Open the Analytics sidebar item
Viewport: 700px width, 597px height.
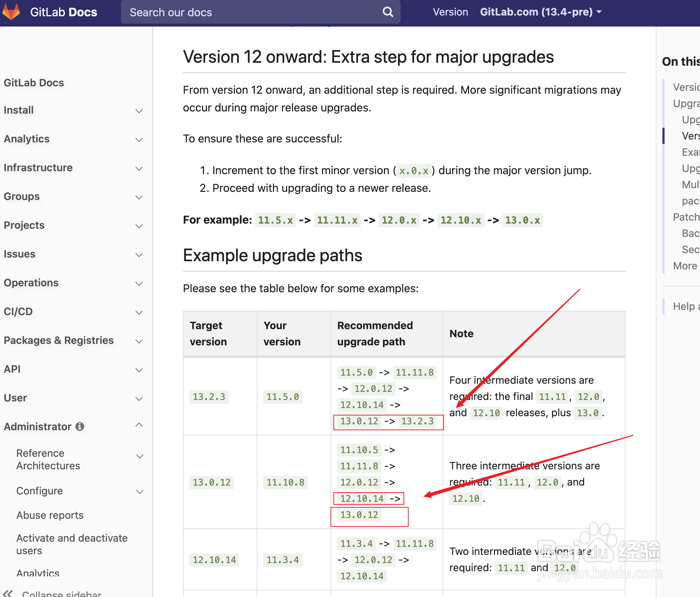pyautogui.click(x=27, y=139)
